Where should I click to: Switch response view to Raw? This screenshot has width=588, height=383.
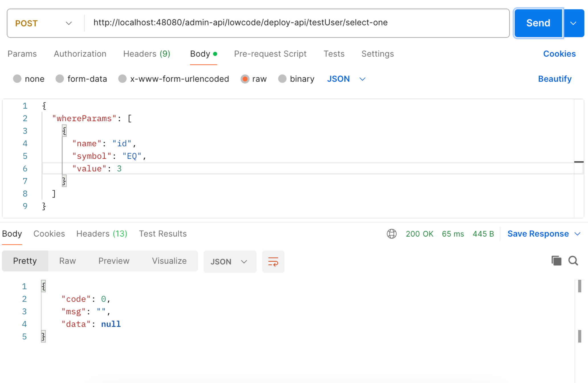coord(67,261)
